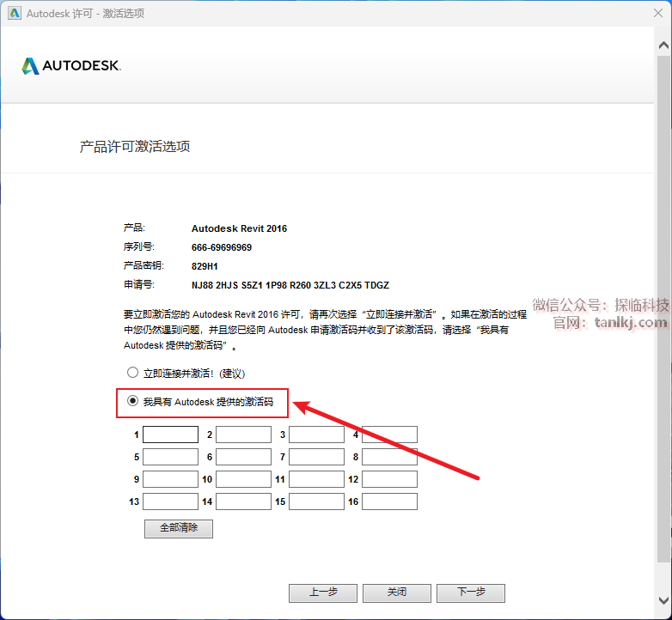672x620 pixels.
Task: Click activation code field 9
Action: (170, 479)
